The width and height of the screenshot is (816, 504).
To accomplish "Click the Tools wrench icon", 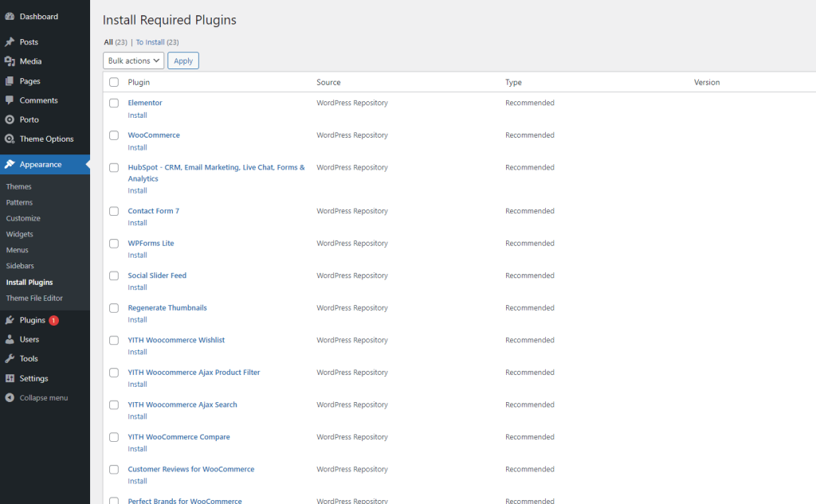I will tap(10, 358).
